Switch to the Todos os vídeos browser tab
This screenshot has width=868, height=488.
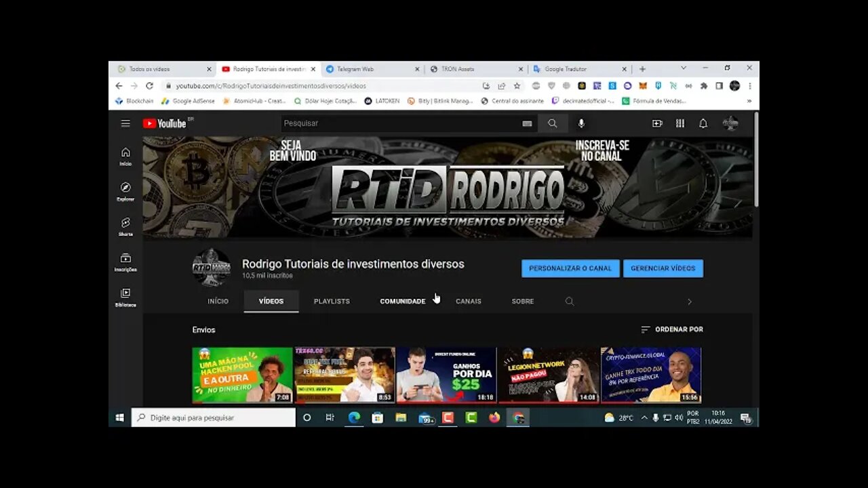(x=163, y=69)
